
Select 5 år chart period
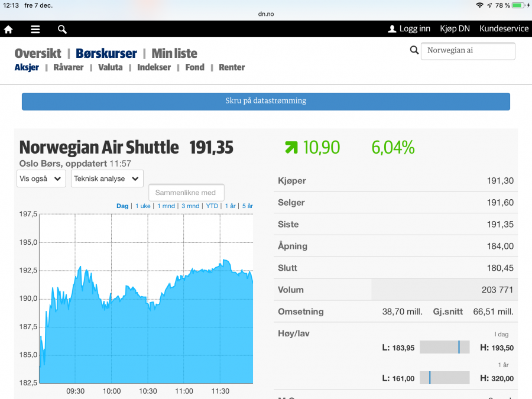pyautogui.click(x=247, y=206)
